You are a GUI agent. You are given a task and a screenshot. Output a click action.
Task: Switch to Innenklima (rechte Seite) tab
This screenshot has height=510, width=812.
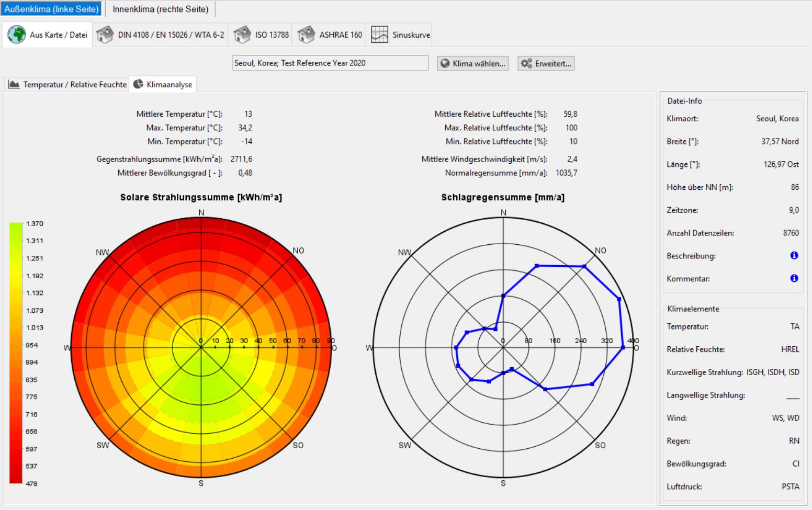(x=160, y=9)
